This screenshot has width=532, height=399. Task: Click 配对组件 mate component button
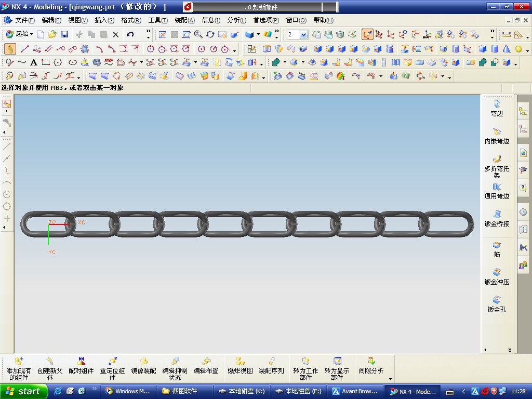[x=81, y=366]
